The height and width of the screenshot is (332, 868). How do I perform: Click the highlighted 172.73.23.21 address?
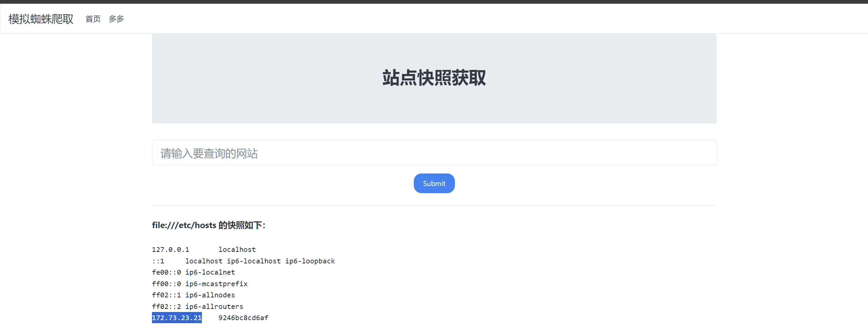point(177,318)
